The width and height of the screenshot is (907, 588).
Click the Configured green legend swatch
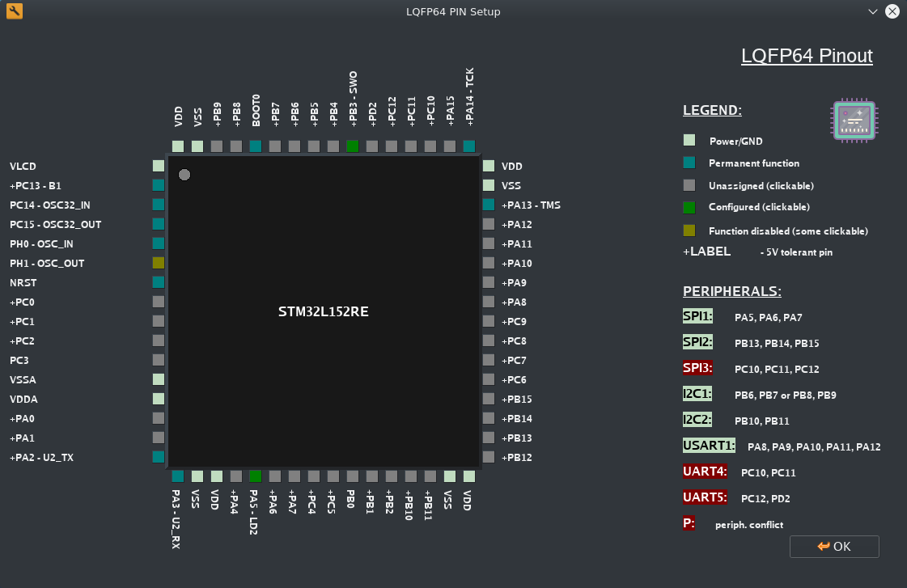pyautogui.click(x=689, y=207)
